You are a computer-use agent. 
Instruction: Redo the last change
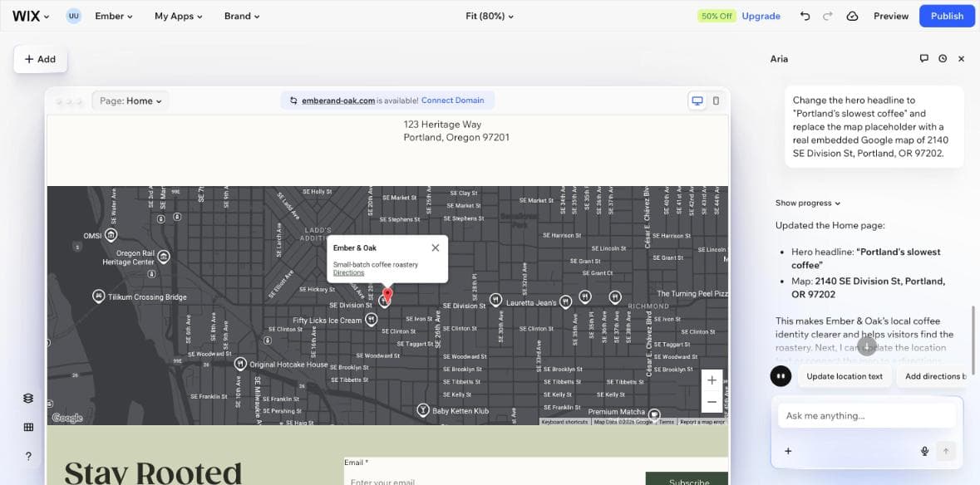click(828, 17)
